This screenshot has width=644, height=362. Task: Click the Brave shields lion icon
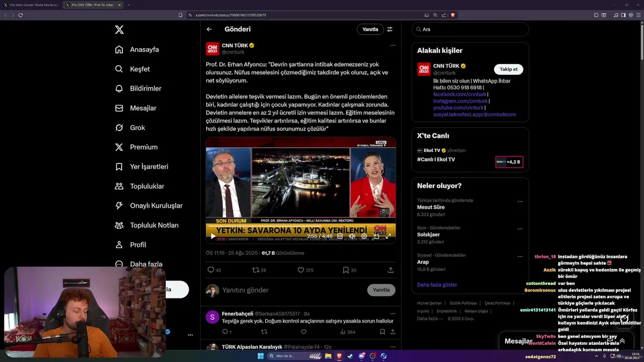(453, 15)
